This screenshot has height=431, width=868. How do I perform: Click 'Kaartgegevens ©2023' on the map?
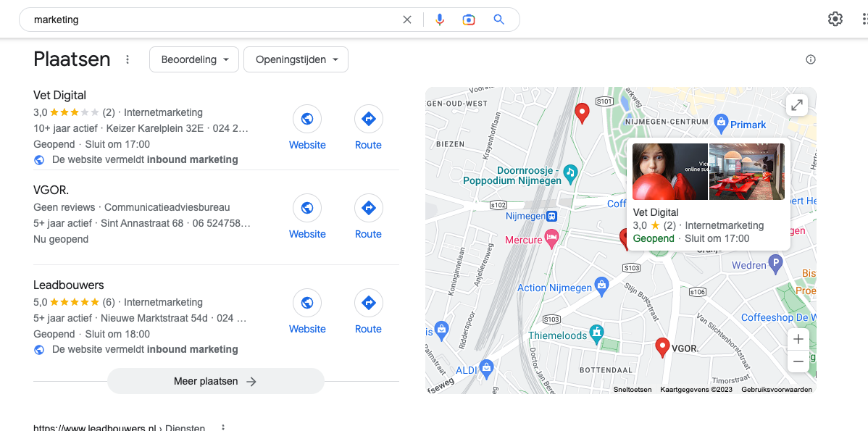pyautogui.click(x=696, y=390)
